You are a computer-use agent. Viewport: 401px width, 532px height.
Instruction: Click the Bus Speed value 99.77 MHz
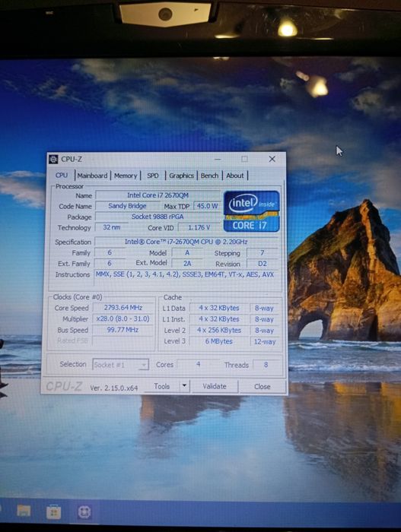(x=123, y=329)
